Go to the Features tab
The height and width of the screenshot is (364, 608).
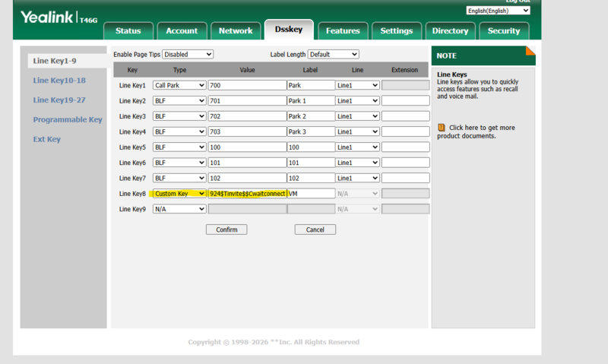343,30
